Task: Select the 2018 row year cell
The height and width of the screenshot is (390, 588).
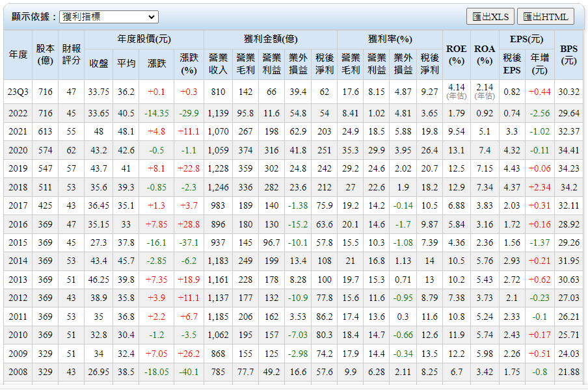Action: coord(18,187)
